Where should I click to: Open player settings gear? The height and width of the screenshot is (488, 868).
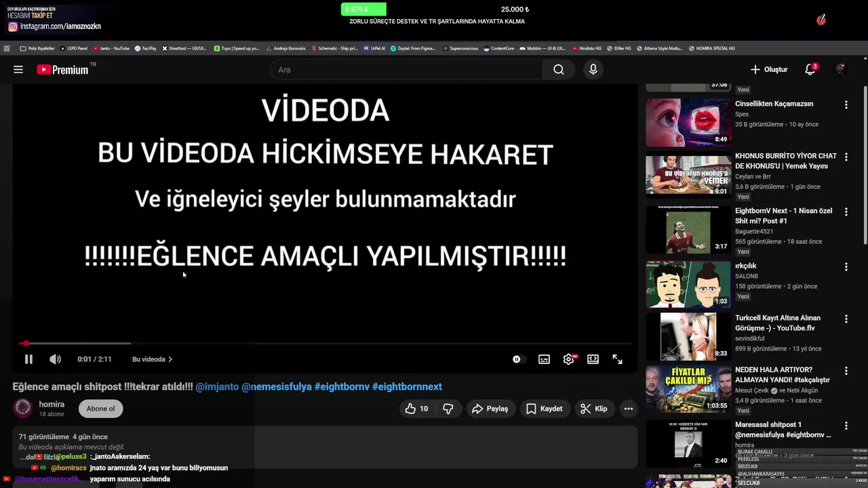568,359
